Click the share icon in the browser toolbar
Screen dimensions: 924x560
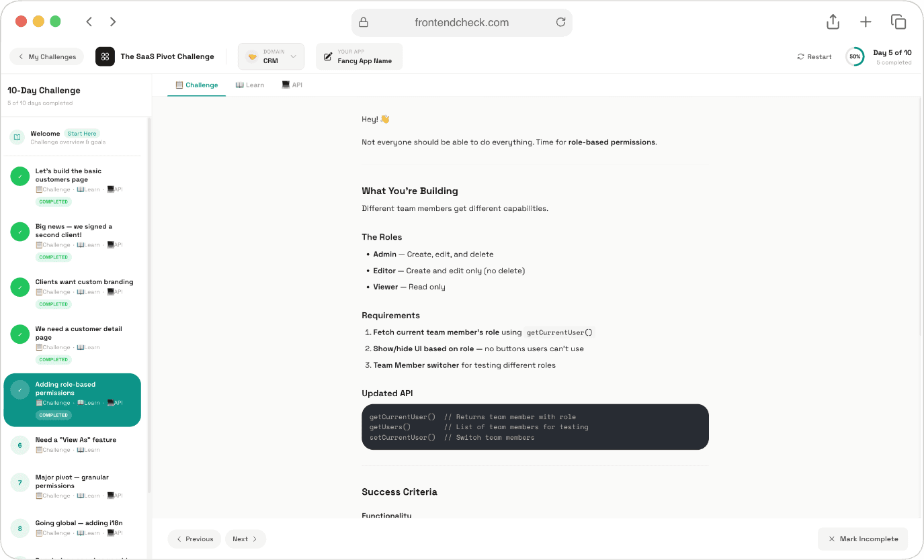coord(832,21)
